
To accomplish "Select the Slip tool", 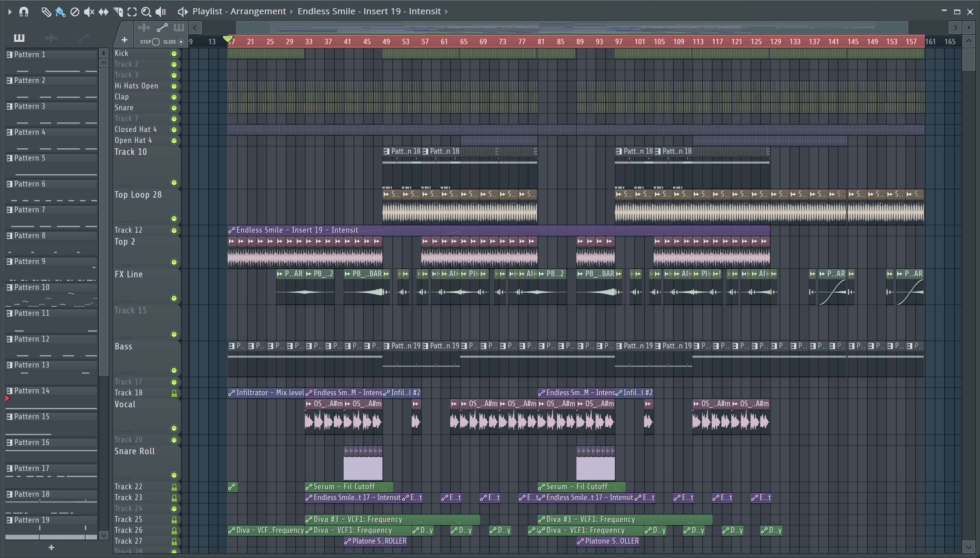I will tap(103, 12).
